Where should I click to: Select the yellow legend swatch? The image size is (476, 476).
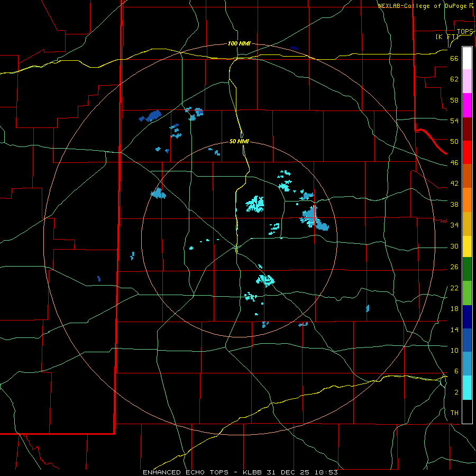pos(467,246)
